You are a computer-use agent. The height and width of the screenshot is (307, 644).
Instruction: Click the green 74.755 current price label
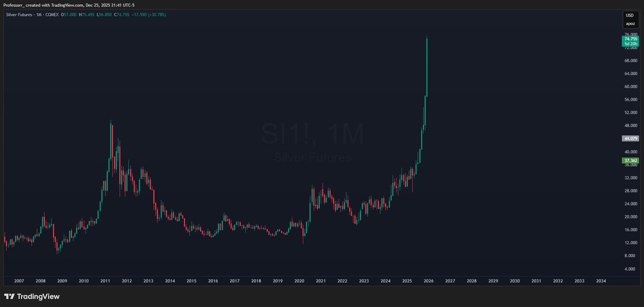[x=630, y=39]
